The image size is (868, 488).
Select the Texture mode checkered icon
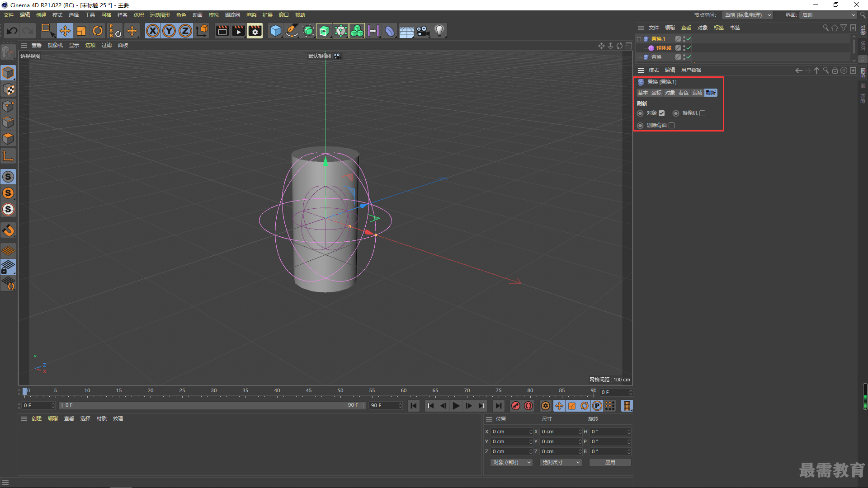pos(8,89)
